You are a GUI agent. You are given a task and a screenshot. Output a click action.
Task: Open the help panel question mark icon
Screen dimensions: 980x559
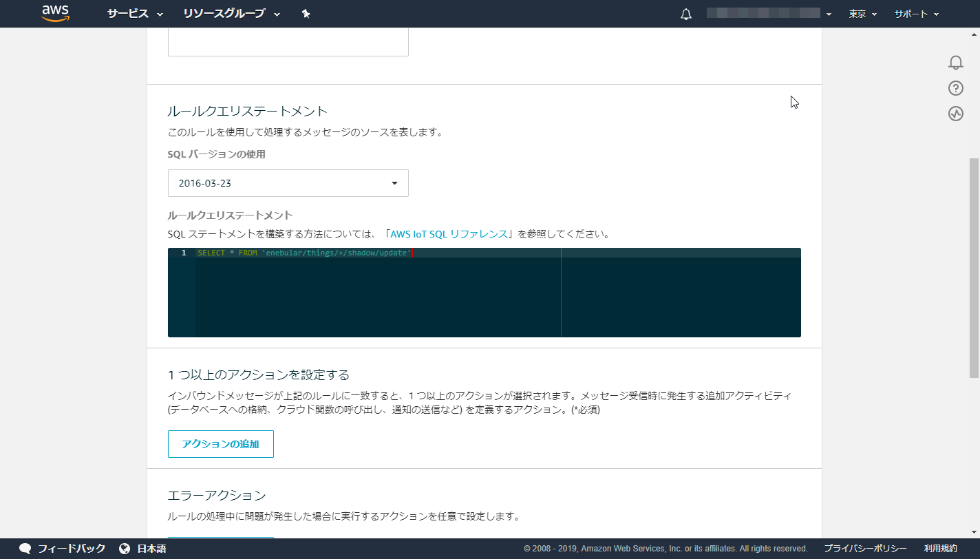pyautogui.click(x=956, y=88)
